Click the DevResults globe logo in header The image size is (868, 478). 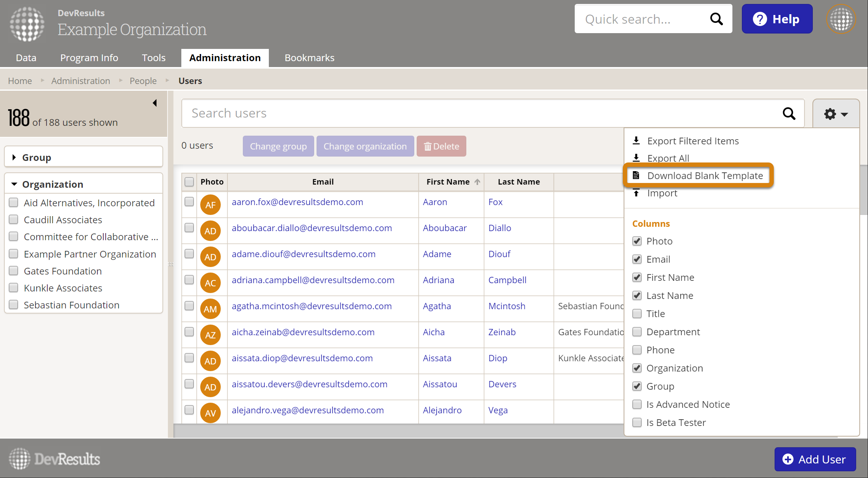27,24
